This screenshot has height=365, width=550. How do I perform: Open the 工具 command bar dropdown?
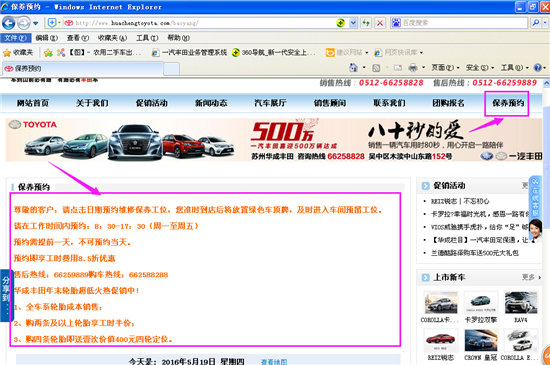tap(514, 68)
